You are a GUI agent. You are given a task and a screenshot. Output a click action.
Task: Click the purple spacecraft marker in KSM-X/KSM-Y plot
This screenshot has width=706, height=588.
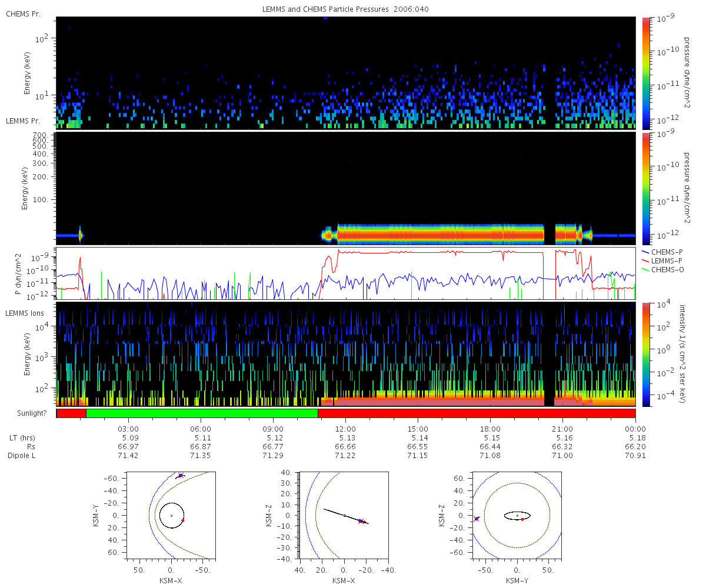tap(181, 475)
